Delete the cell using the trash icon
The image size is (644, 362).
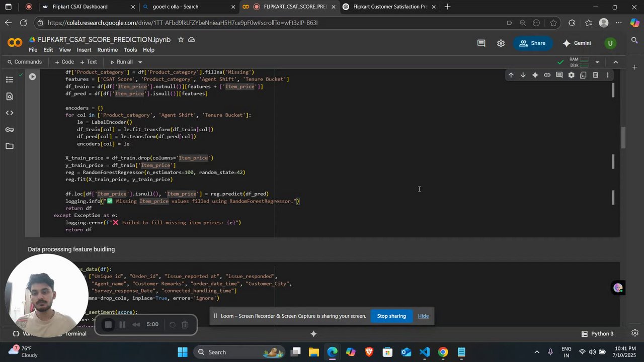[x=595, y=75]
